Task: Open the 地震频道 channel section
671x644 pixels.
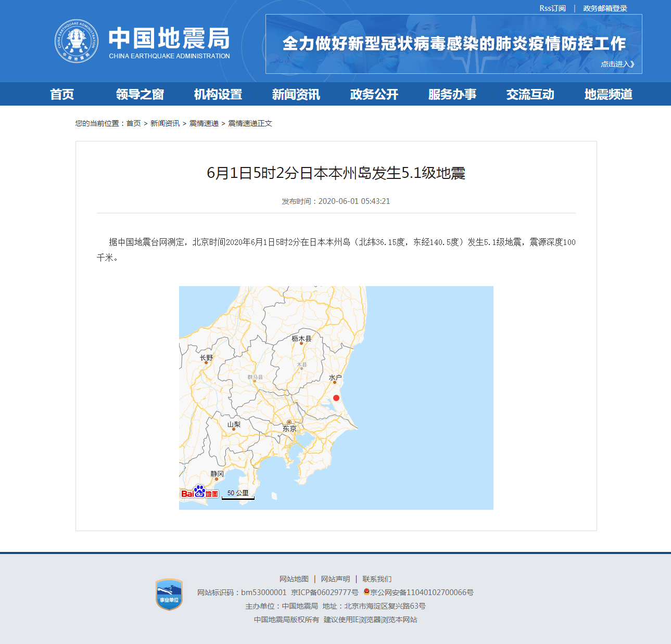Action: (608, 94)
